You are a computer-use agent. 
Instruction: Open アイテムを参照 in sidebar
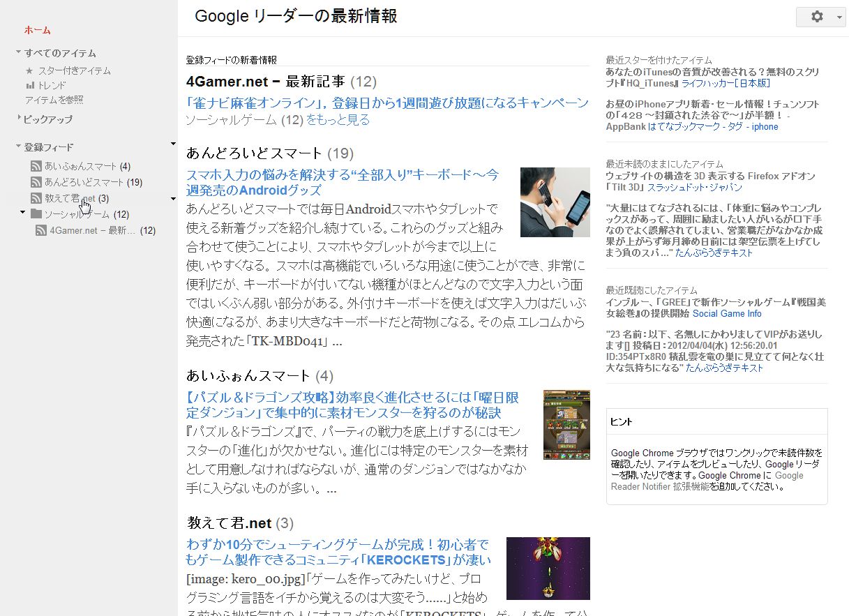(x=54, y=100)
